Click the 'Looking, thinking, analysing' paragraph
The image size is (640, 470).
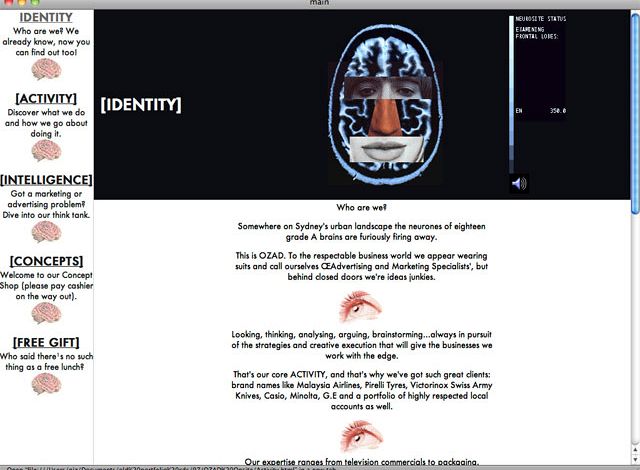pyautogui.click(x=362, y=345)
